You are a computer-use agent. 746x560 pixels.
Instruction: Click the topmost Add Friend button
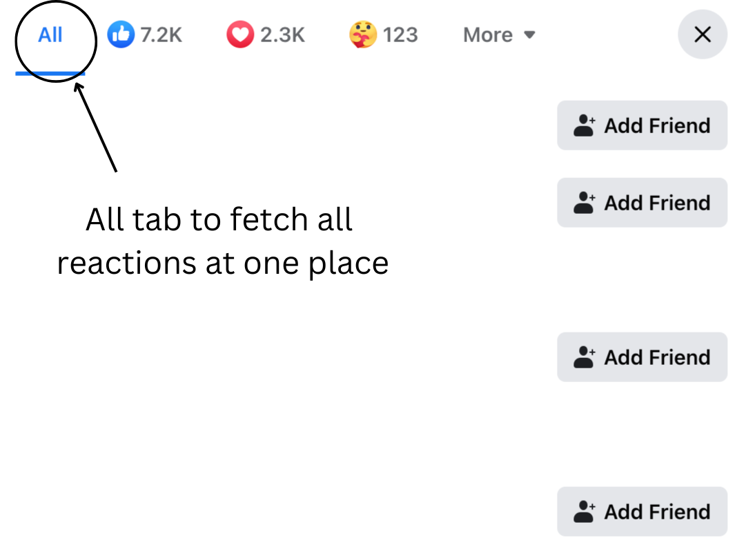tap(642, 125)
